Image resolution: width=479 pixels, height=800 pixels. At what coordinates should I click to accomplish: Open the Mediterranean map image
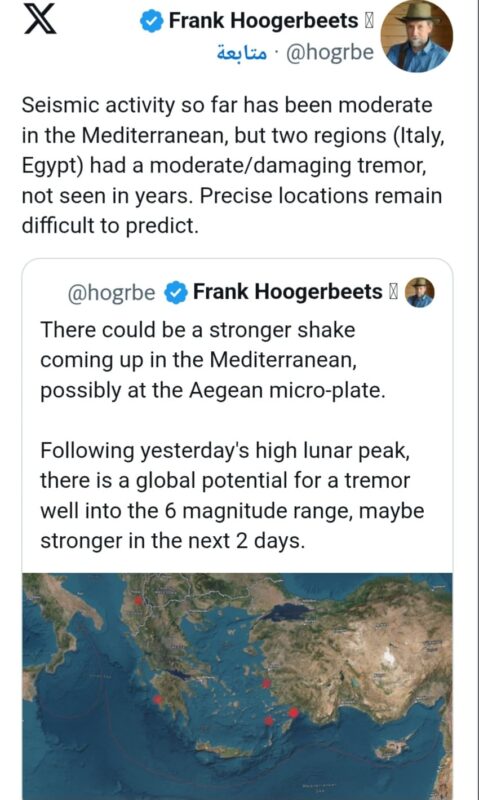(x=237, y=686)
